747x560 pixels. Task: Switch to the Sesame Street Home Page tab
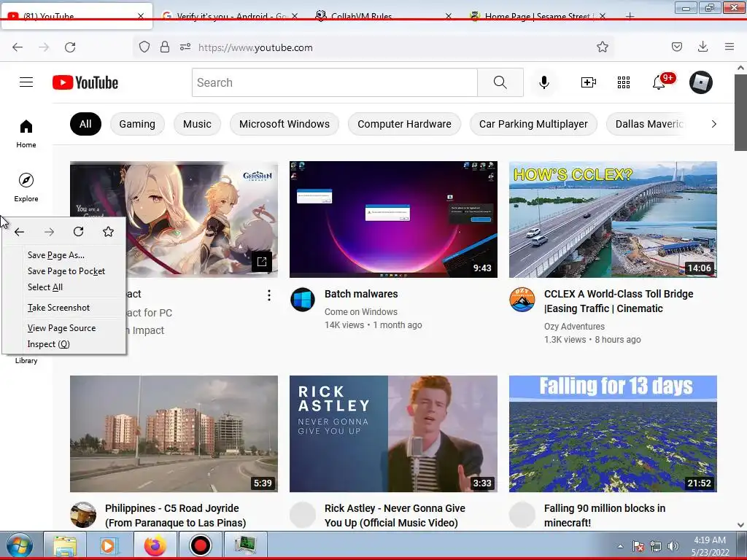click(x=538, y=16)
